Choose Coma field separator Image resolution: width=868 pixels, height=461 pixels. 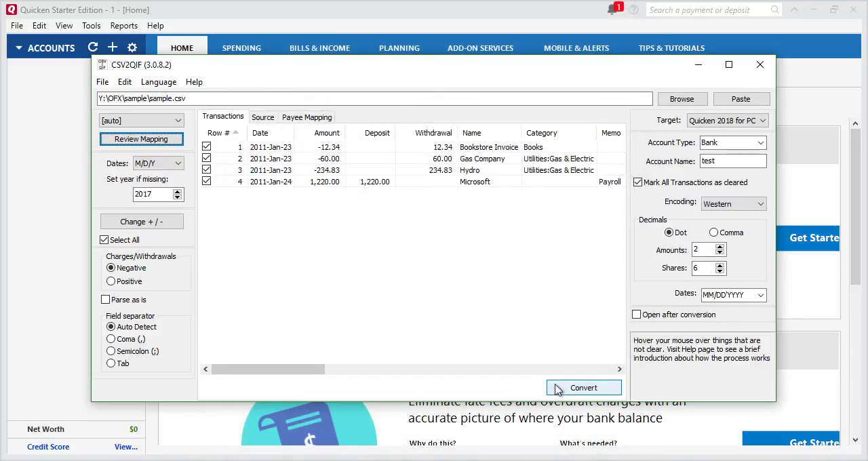coord(111,338)
